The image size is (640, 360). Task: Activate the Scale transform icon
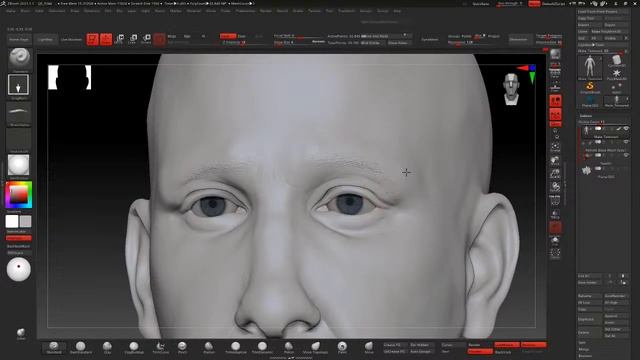point(133,39)
